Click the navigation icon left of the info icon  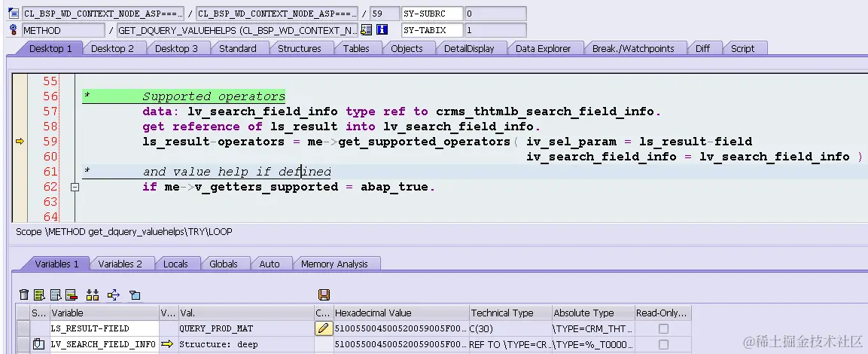coord(366,30)
